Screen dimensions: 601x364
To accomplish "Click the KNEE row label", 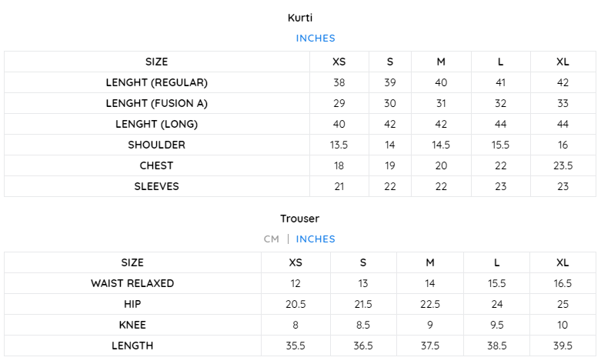I will tap(132, 325).
